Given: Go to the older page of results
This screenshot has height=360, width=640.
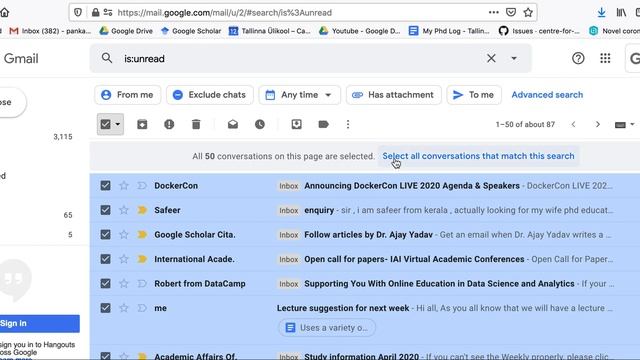Looking at the screenshot, I should (598, 124).
